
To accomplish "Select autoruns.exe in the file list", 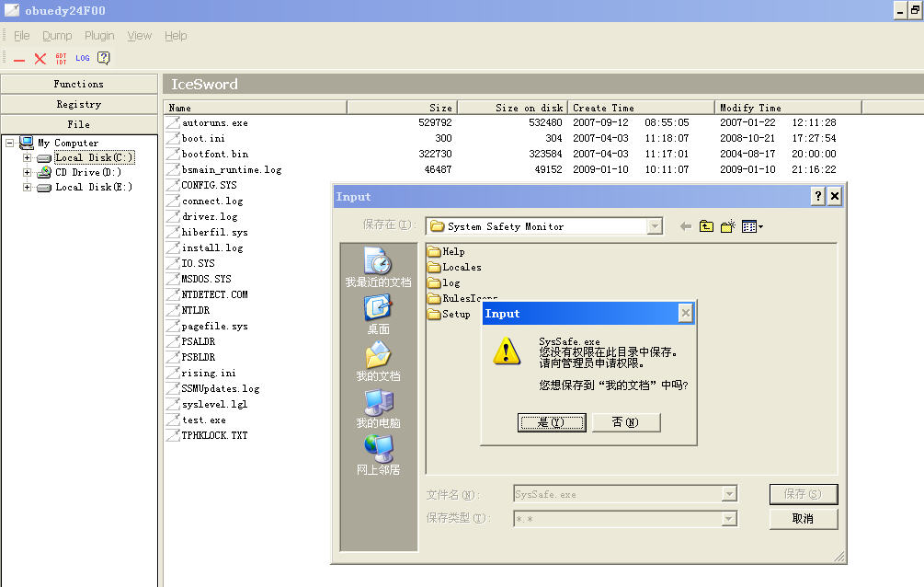I will [x=214, y=123].
